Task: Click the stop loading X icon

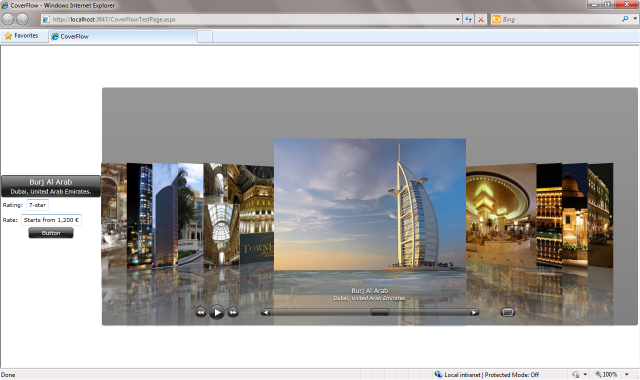Action: coord(481,19)
